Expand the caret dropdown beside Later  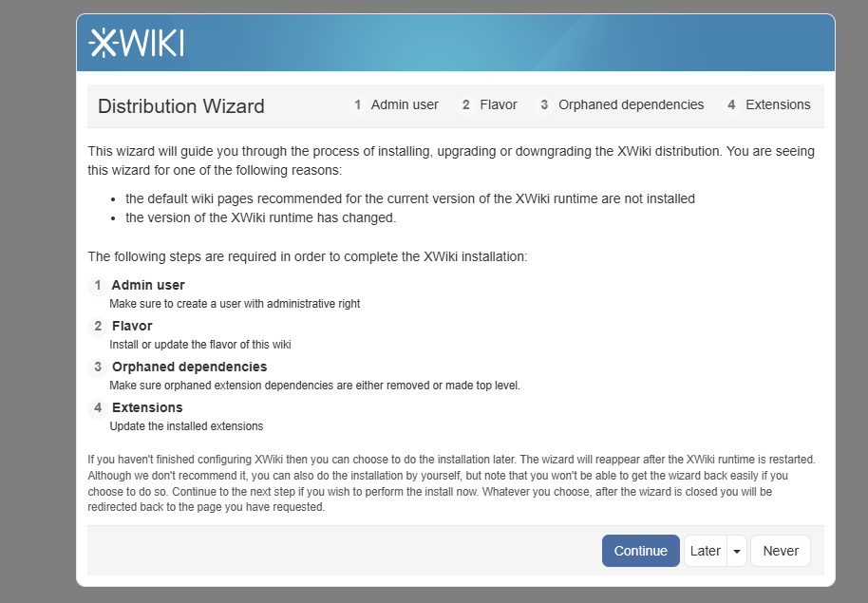(x=737, y=551)
